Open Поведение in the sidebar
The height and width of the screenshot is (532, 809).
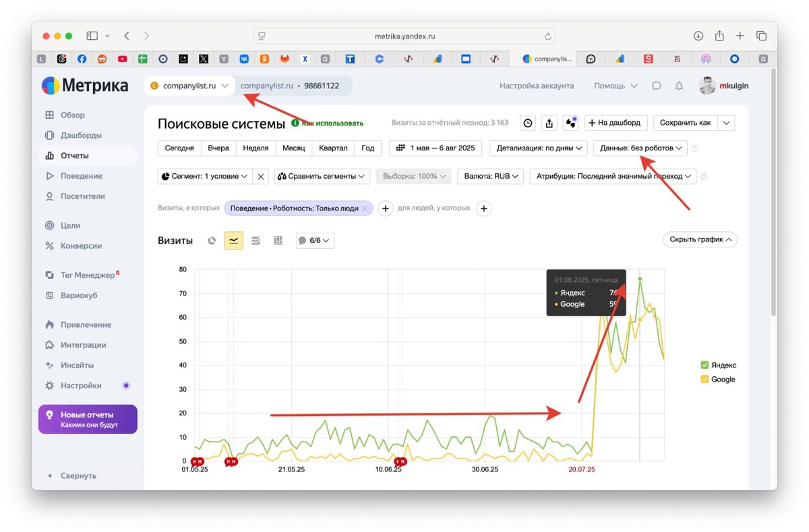(73, 175)
